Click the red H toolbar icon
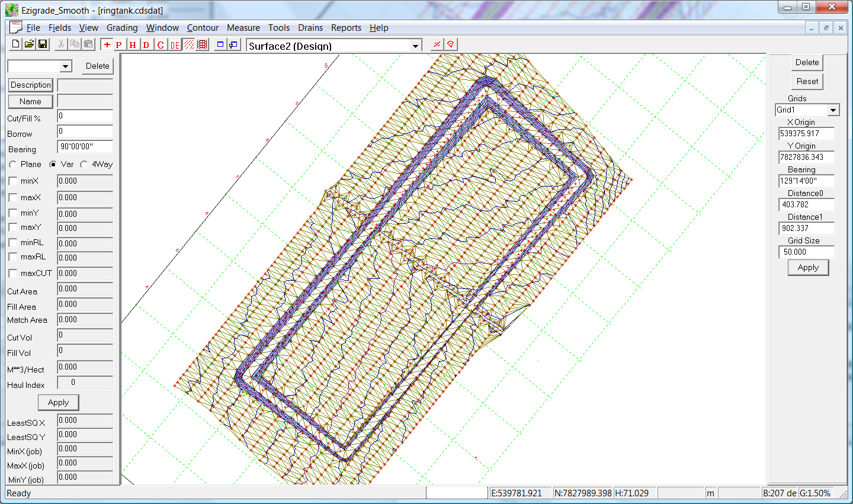Viewport: 853px width, 504px height. 133,45
